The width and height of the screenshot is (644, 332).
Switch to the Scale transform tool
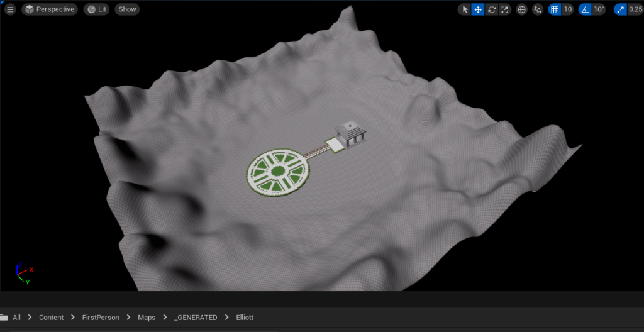[505, 9]
